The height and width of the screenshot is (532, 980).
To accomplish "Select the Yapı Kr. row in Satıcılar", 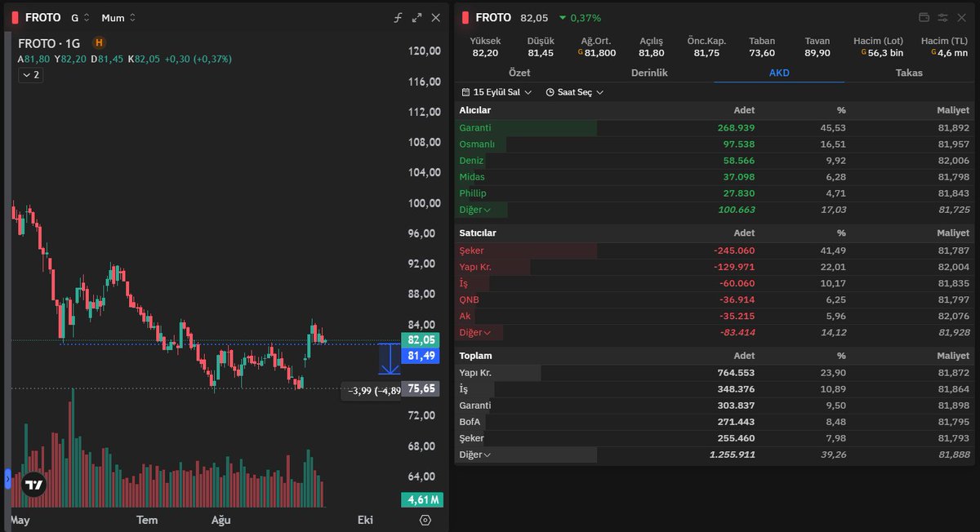I will (x=715, y=267).
